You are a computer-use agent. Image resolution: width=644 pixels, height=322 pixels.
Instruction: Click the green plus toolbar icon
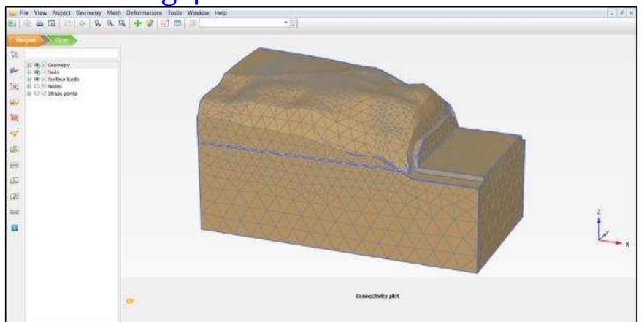[x=137, y=24]
